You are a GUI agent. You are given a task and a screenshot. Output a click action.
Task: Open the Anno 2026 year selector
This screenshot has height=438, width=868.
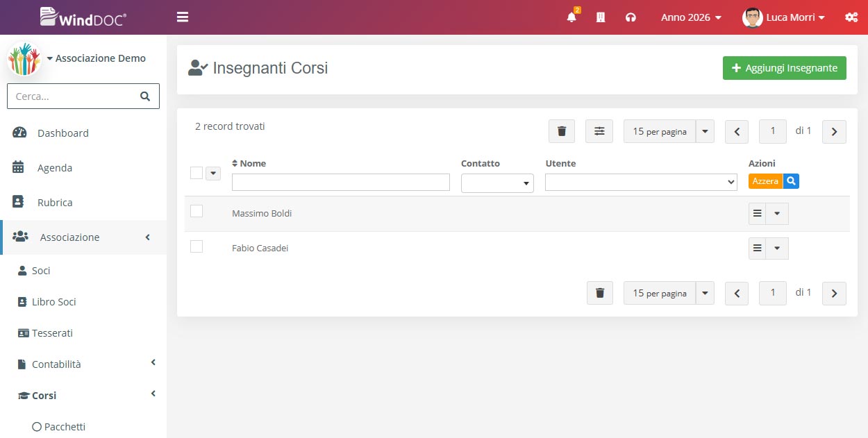(x=690, y=17)
